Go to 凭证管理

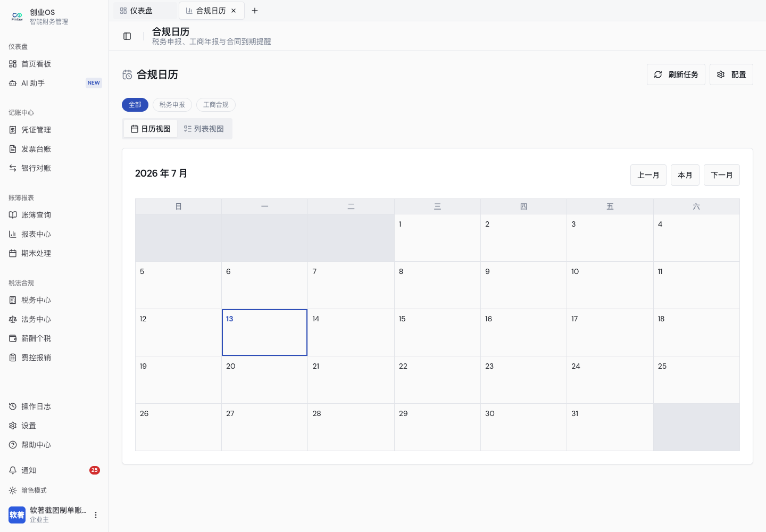[x=54, y=130]
